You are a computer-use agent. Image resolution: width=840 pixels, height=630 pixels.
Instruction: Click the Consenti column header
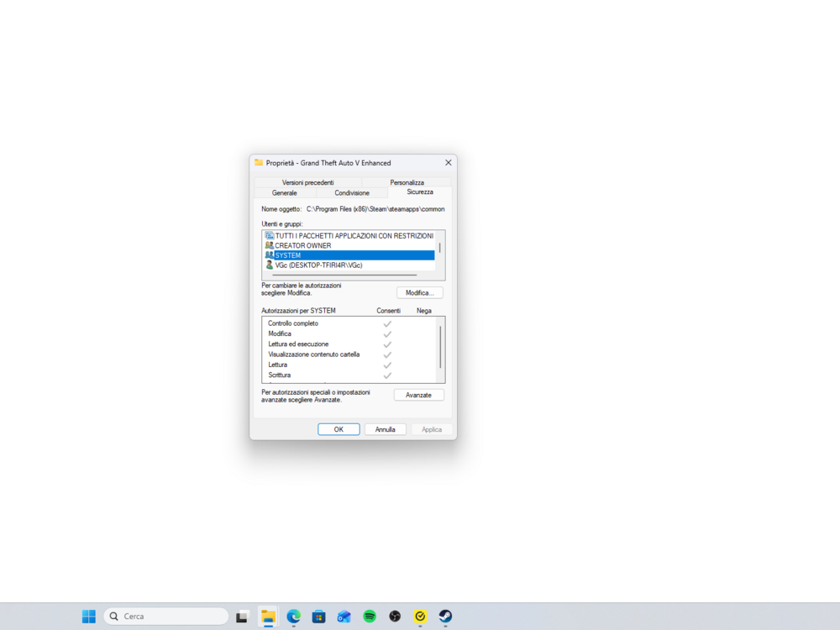coord(388,311)
